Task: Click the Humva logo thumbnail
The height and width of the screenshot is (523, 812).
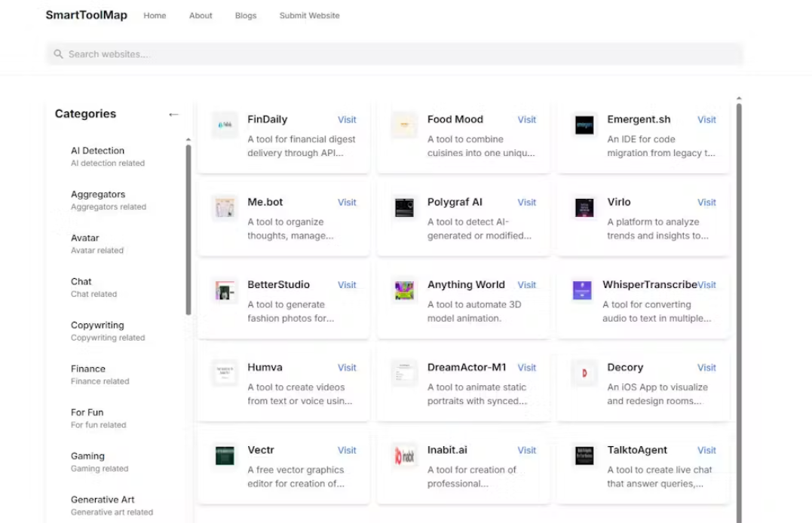Action: coord(225,373)
